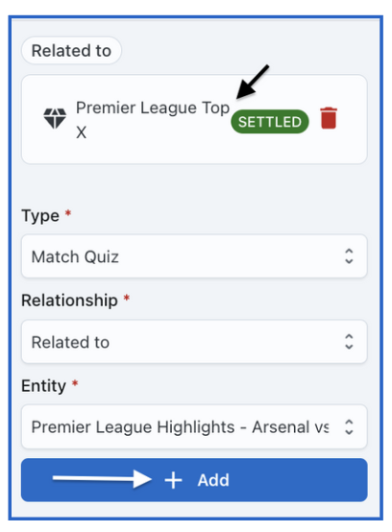Click the Entity field label
Screen dimensions: 392x532
click(x=44, y=386)
